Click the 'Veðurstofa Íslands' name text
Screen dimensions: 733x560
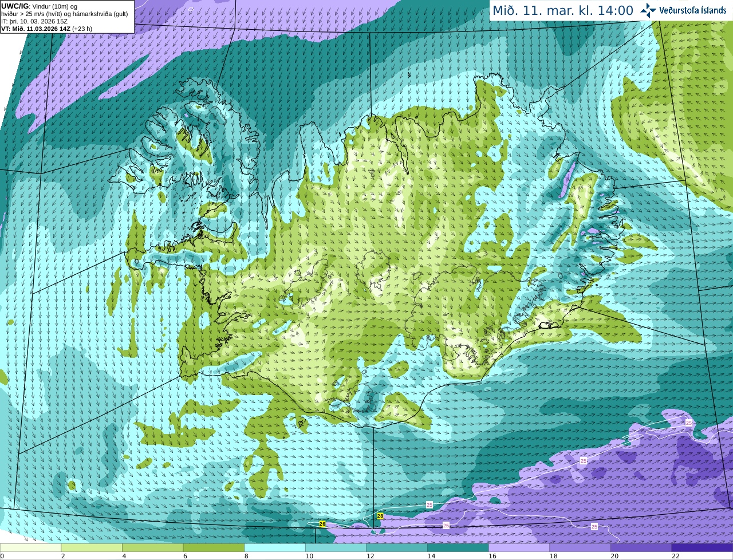tap(692, 10)
